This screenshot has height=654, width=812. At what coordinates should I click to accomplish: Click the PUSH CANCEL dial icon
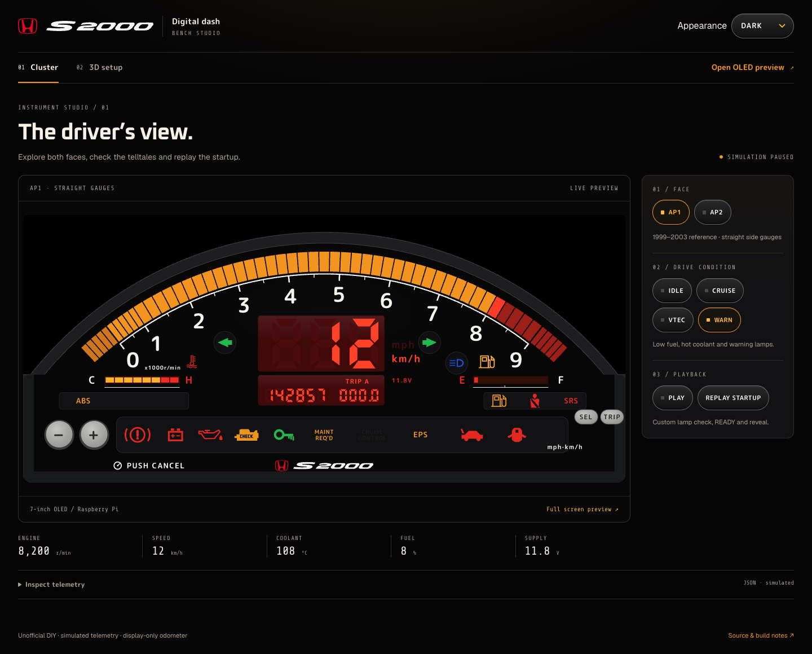click(x=118, y=466)
